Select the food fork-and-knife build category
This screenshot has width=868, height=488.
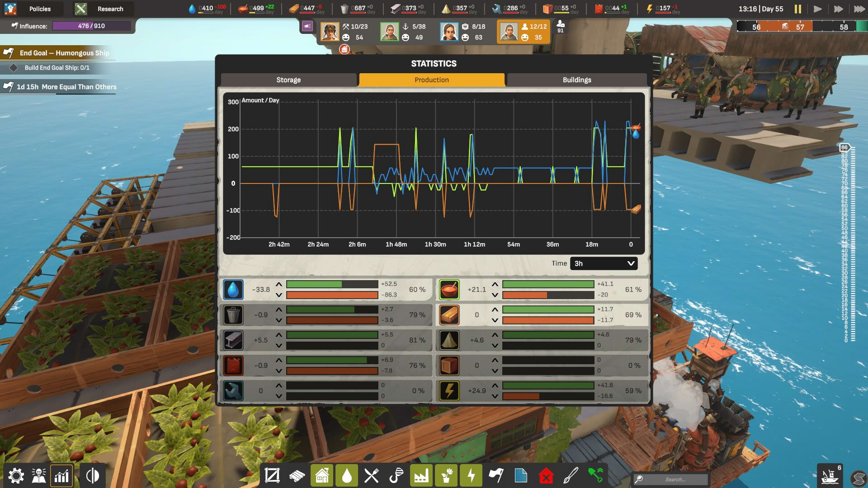372,476
